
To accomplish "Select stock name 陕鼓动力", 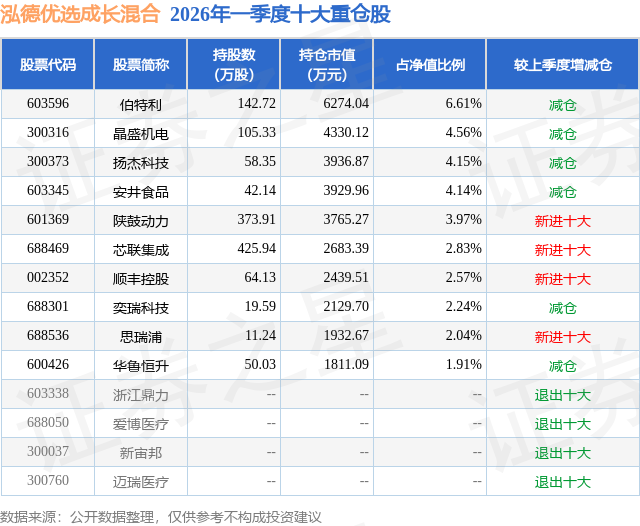I will click(x=141, y=221).
